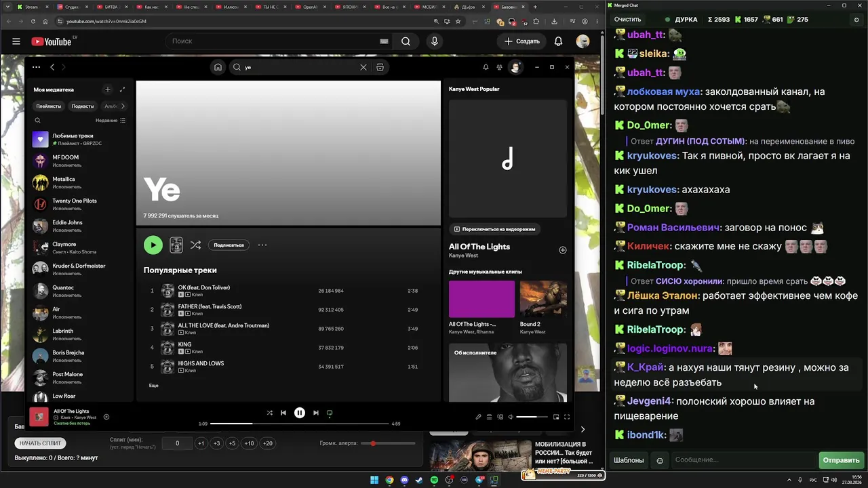Adjust the Spotify volume slider
Image resolution: width=868 pixels, height=488 pixels.
tap(532, 417)
